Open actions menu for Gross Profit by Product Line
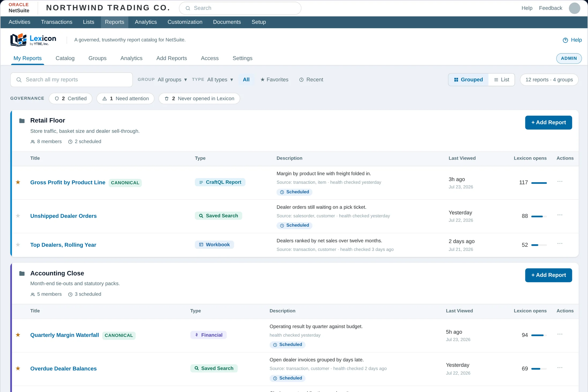The width and height of the screenshot is (588, 392). 560,182
